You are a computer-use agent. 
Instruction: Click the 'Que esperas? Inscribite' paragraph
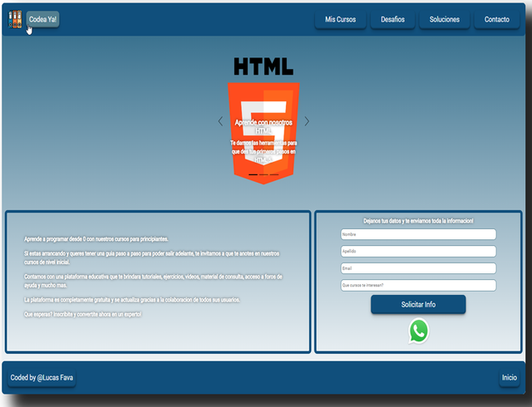tap(83, 315)
